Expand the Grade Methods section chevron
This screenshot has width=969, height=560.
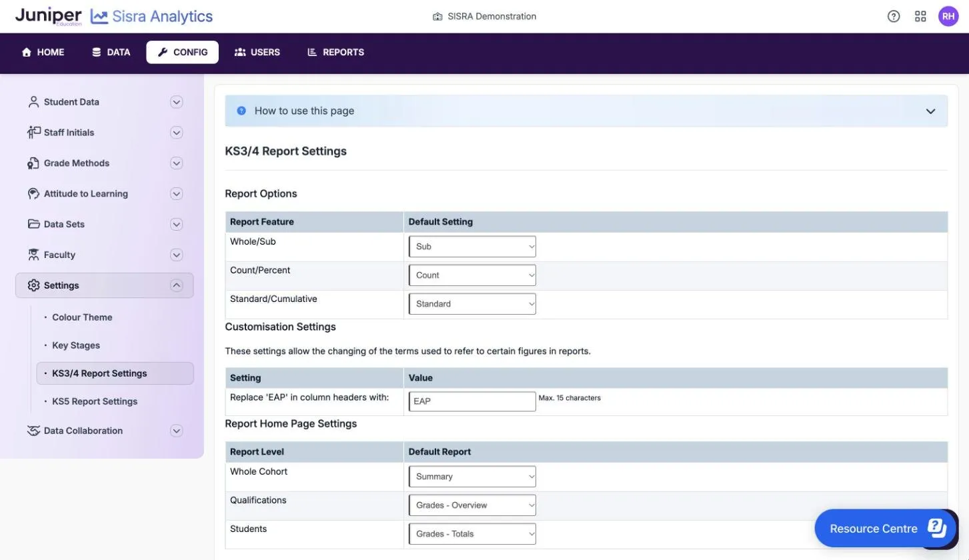176,163
